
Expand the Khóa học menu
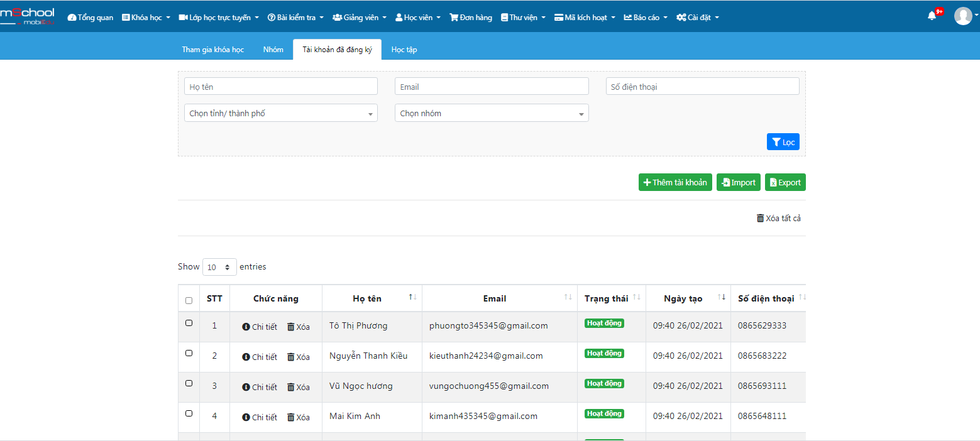click(x=146, y=18)
